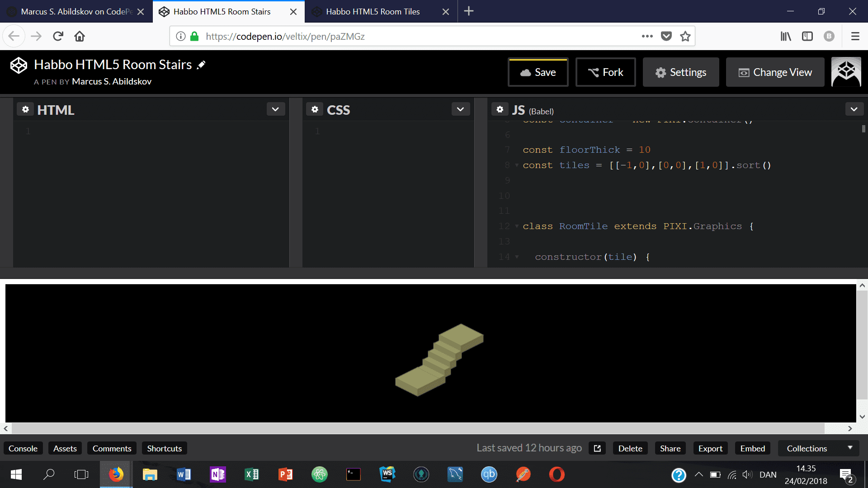Save the pen
The width and height of the screenshot is (868, 488).
(x=538, y=72)
